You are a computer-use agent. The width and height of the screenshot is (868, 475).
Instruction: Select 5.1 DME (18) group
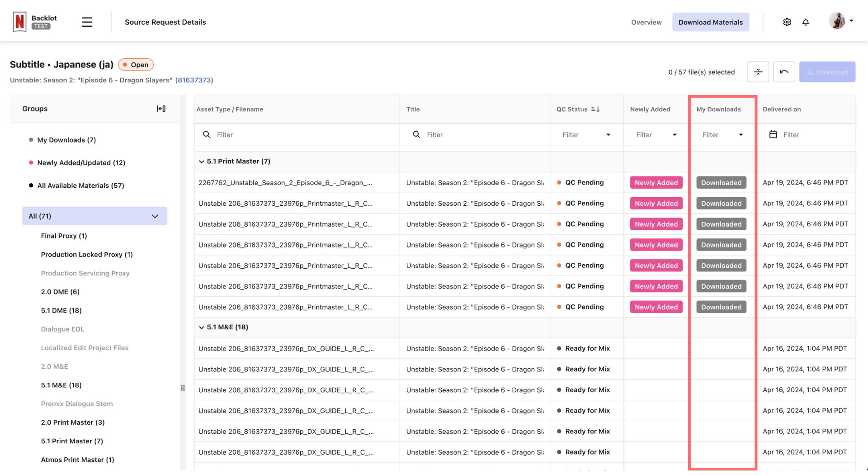(61, 310)
